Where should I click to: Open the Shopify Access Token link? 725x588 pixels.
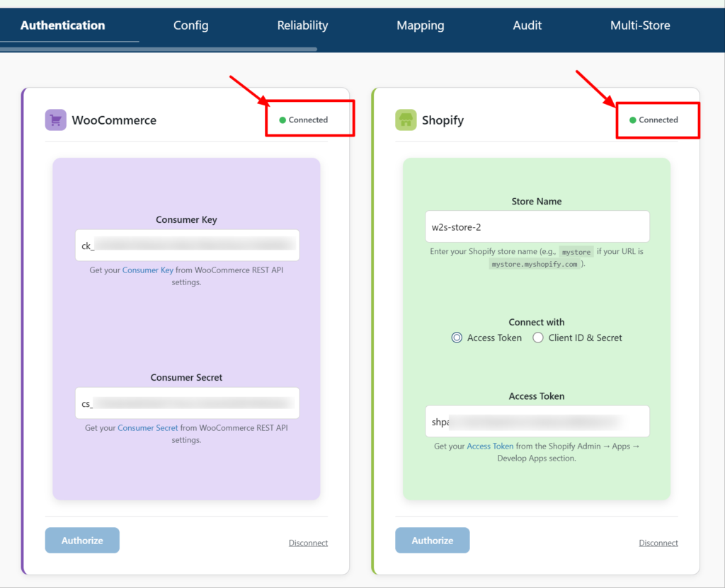click(490, 446)
